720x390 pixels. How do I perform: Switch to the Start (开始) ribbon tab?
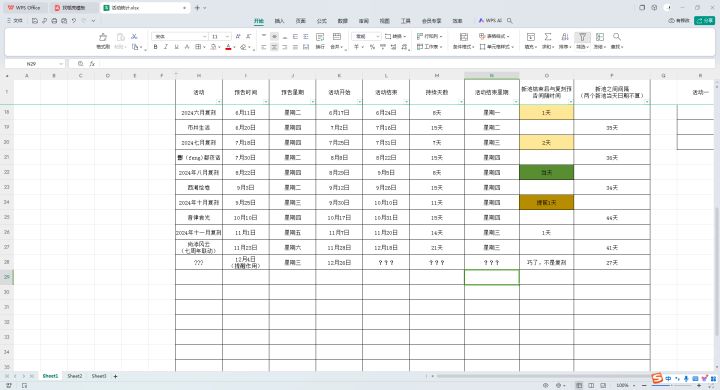click(x=259, y=21)
